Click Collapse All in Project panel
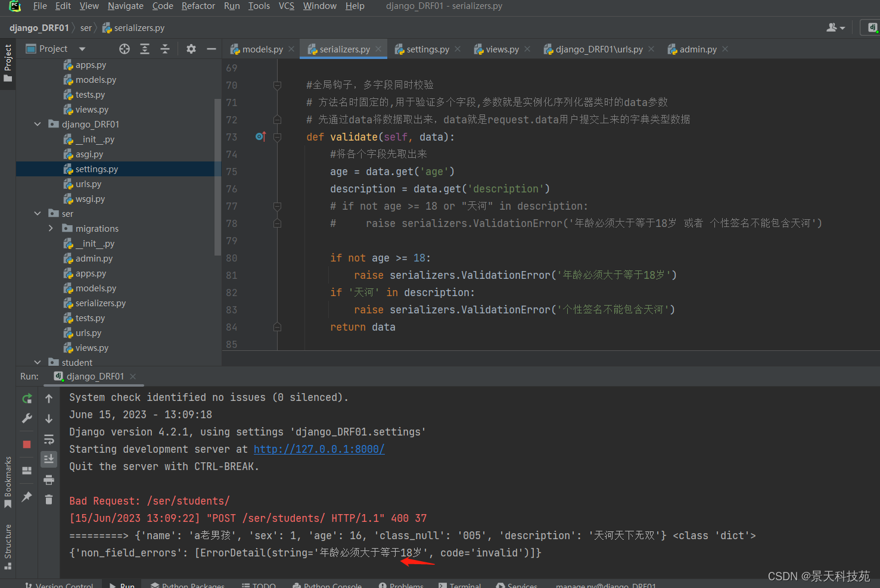 (165, 49)
